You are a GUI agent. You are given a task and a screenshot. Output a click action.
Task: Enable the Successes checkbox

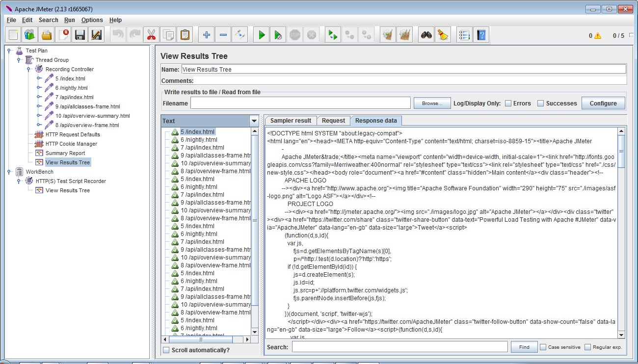tap(541, 103)
